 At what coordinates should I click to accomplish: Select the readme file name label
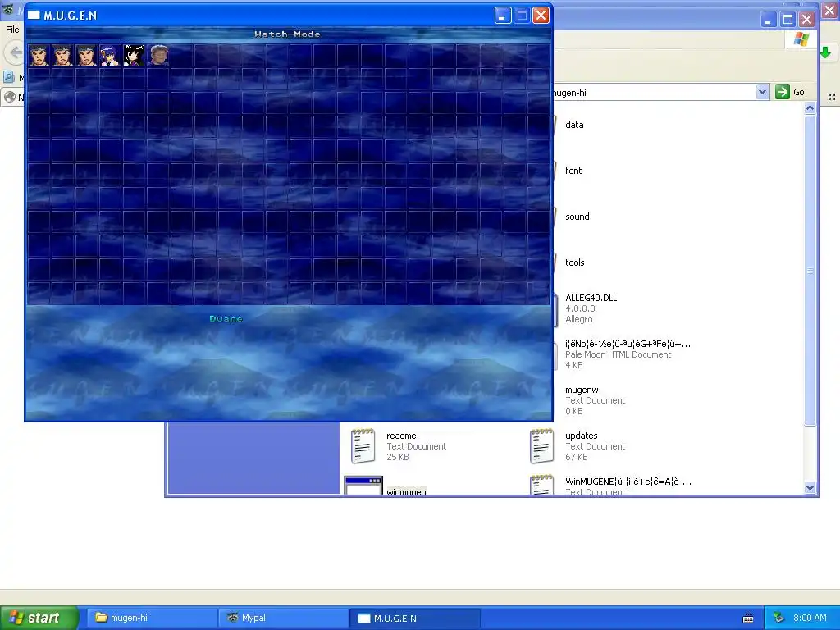401,436
